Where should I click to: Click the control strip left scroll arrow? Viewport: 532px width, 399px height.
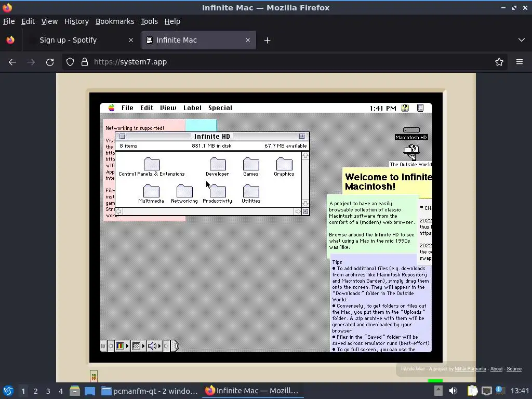[111, 346]
